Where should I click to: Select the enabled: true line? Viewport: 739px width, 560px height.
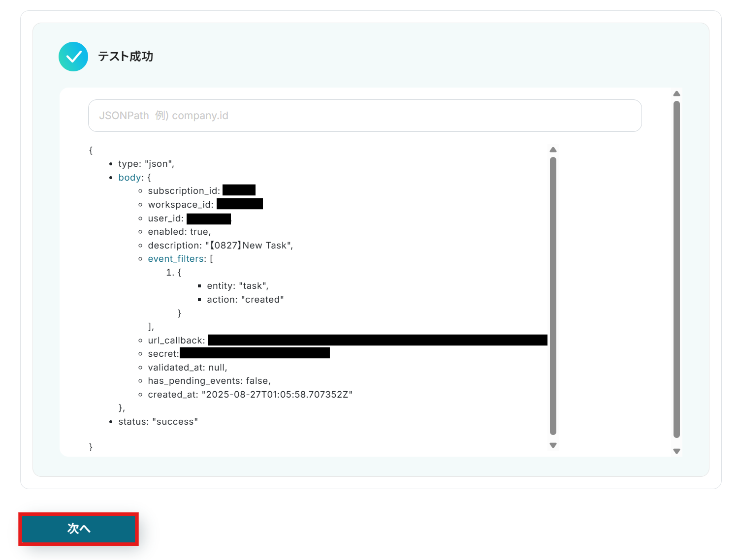pyautogui.click(x=179, y=232)
